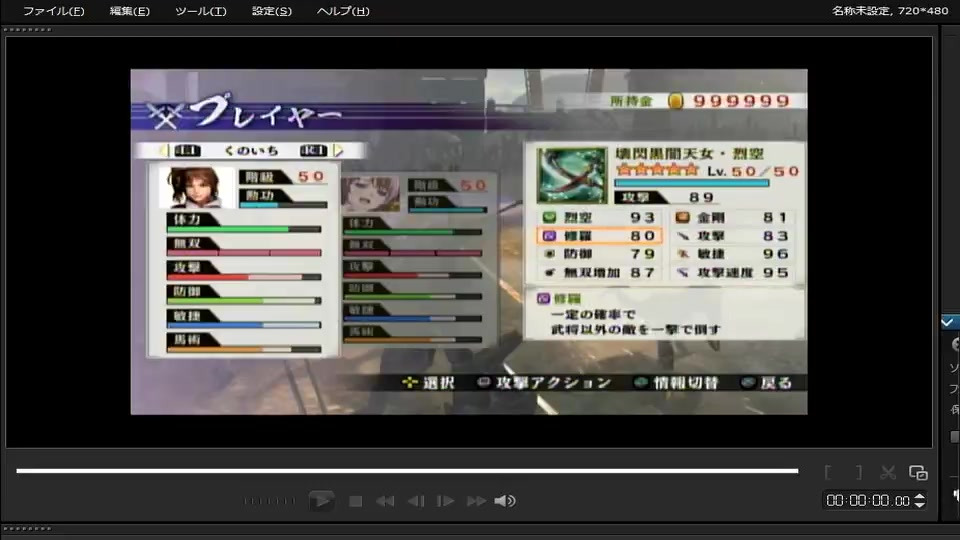The width and height of the screenshot is (960, 540).
Task: Jump to the end with End button
Action: [x=476, y=501]
